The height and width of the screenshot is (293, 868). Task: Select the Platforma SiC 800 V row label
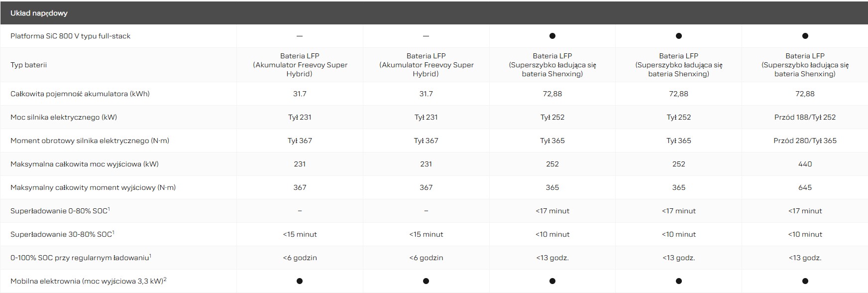[x=70, y=36]
